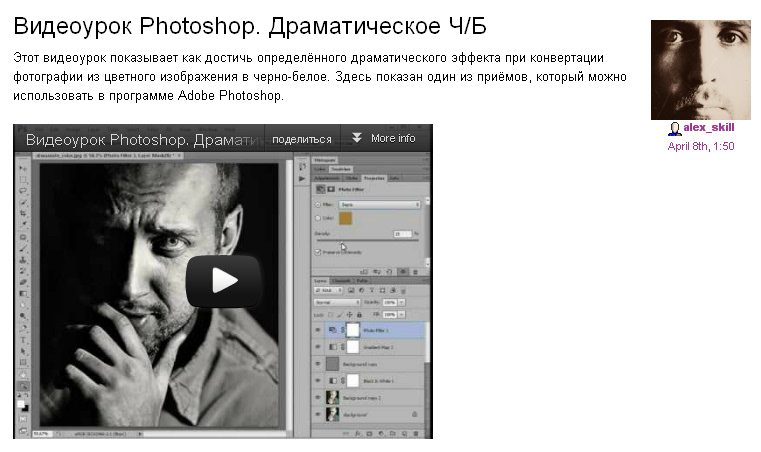The image size is (761, 452).
Task: Select the Zoom tool in Photoshop toolbar
Action: [x=23, y=387]
